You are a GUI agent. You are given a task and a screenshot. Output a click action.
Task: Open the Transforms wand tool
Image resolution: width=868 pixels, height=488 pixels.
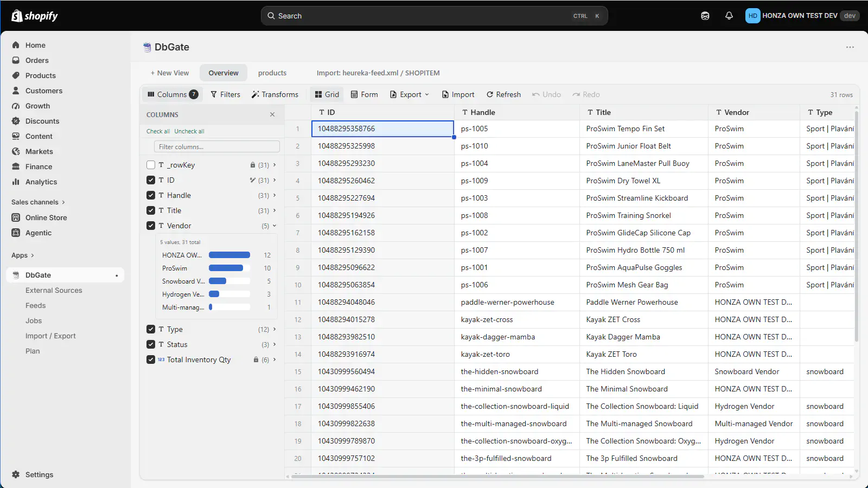[275, 94]
